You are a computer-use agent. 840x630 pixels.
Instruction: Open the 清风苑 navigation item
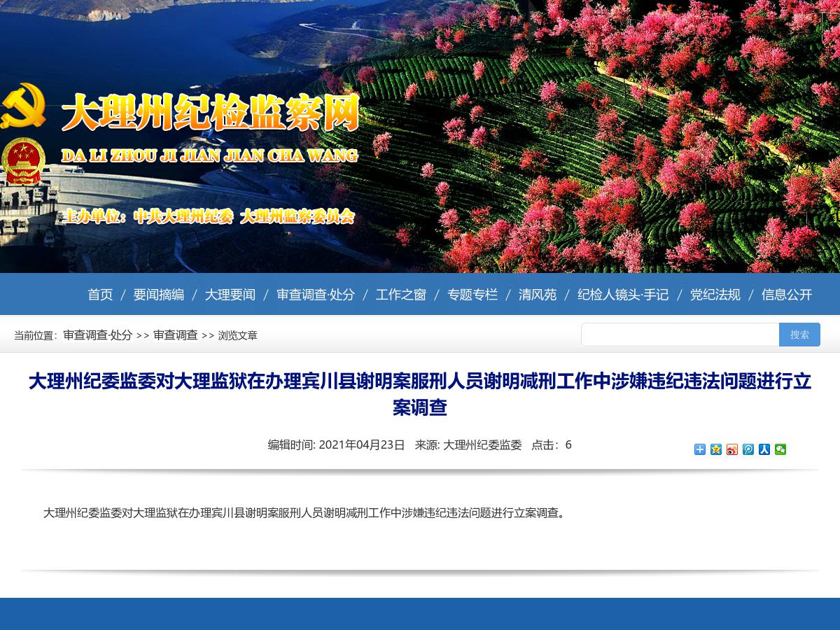pos(537,294)
